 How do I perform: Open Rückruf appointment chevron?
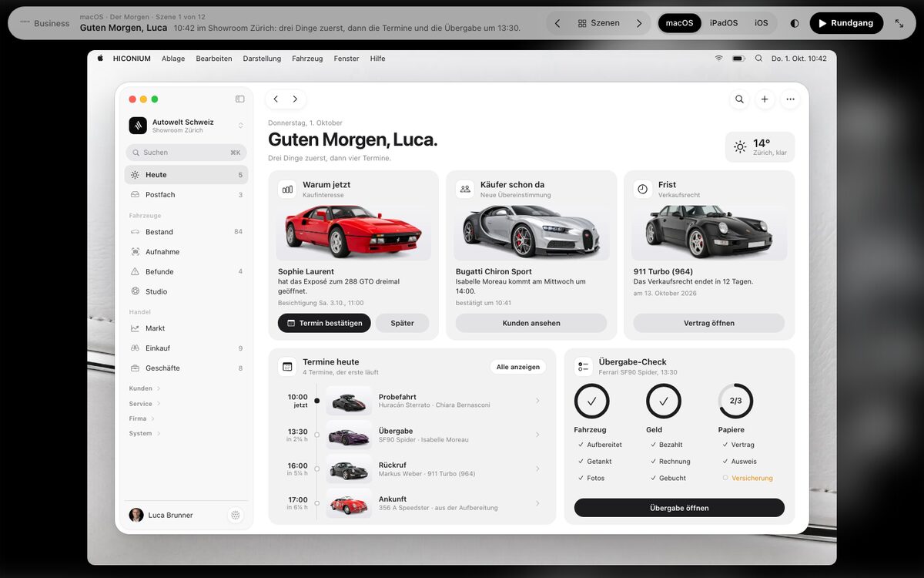point(537,469)
